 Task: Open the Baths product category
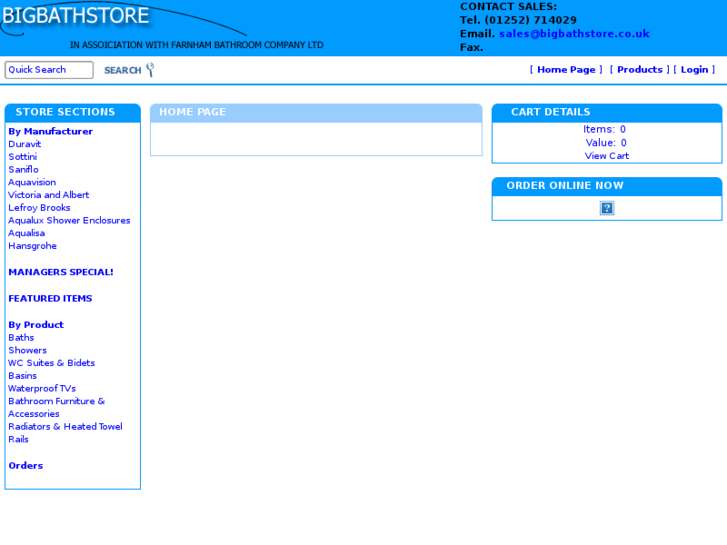click(x=21, y=338)
